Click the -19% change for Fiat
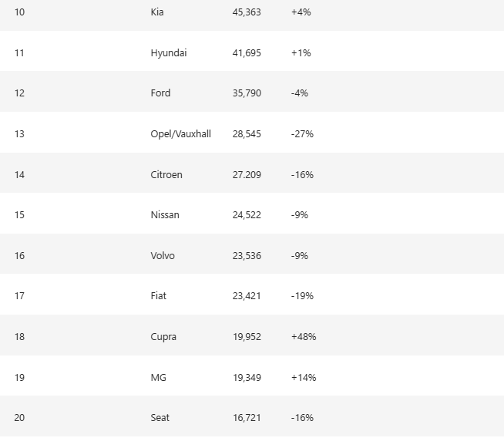 [302, 295]
